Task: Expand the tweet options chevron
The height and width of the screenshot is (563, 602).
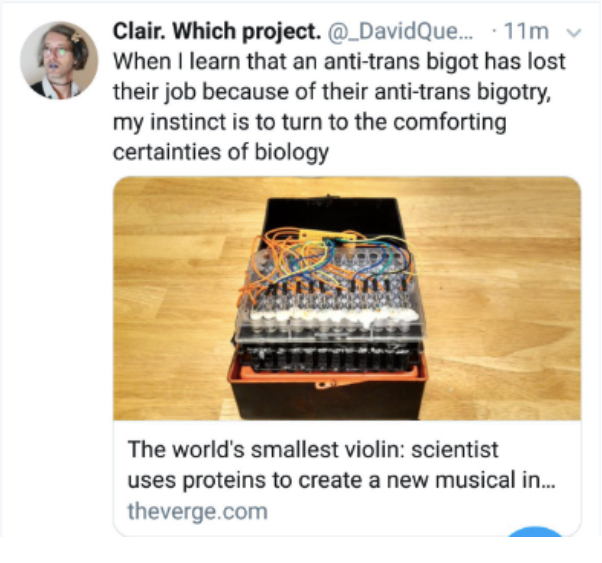Action: 574,33
